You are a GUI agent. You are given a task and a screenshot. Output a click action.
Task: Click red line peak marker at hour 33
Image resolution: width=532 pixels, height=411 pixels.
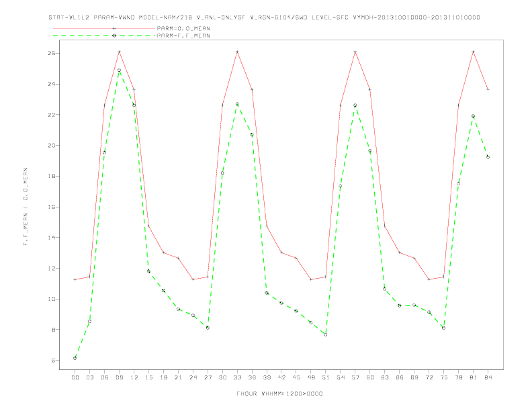coord(237,52)
